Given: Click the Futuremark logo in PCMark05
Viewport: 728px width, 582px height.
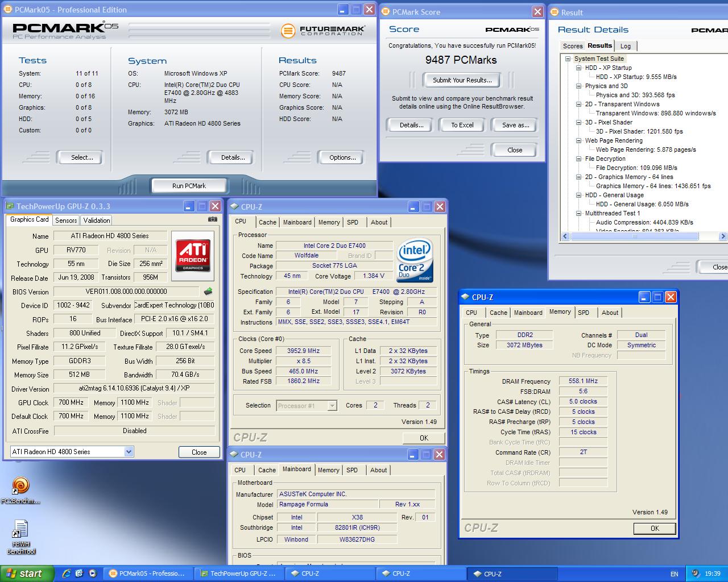Looking at the screenshot, I should click(x=322, y=30).
